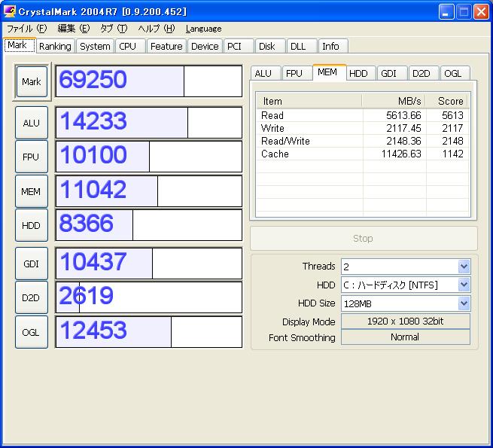
Task: Open the ヘルプ (H) menu
Action: point(157,29)
